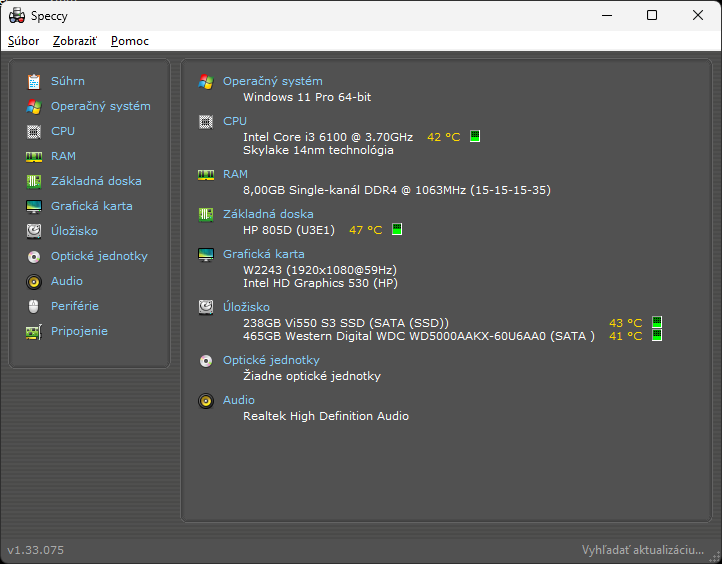Click the CPU temperature indicator icon
This screenshot has width=722, height=564.
point(475,137)
